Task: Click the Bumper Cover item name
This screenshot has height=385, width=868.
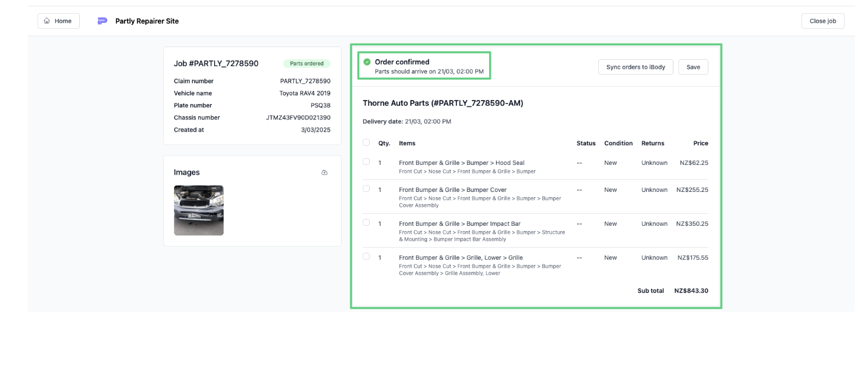Action: [453, 190]
